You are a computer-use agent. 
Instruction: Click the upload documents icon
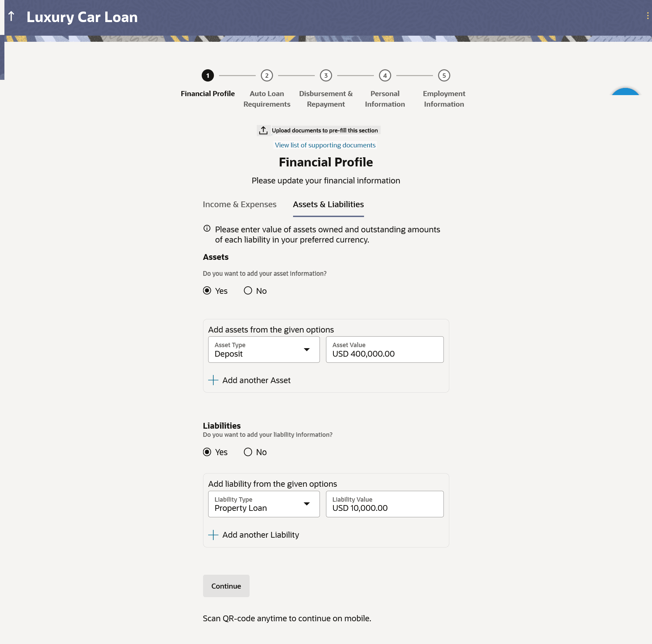[263, 130]
